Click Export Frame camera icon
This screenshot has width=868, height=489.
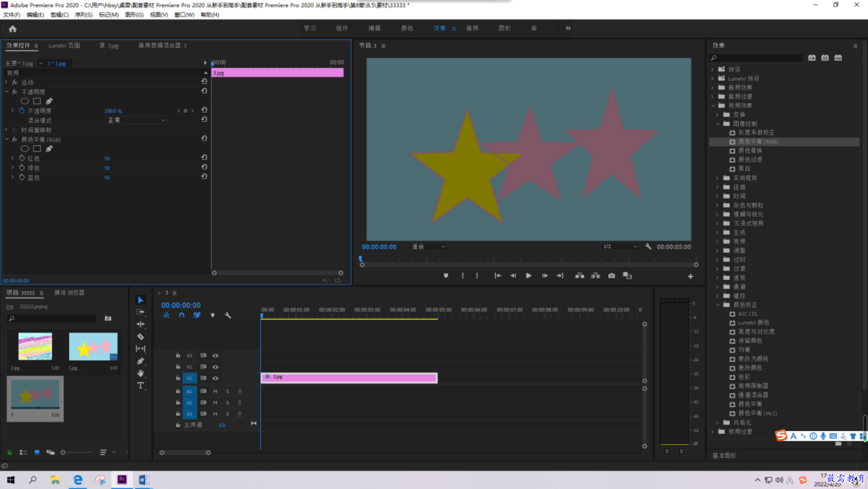click(611, 276)
